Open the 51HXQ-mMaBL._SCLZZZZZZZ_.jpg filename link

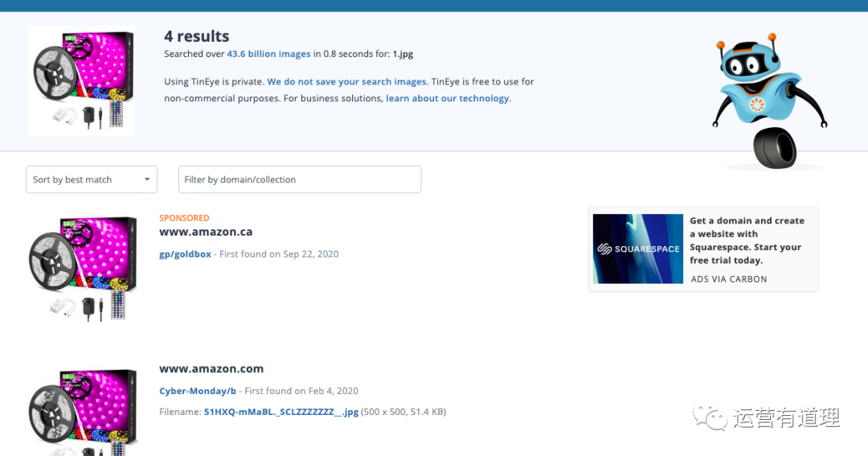pos(281,412)
